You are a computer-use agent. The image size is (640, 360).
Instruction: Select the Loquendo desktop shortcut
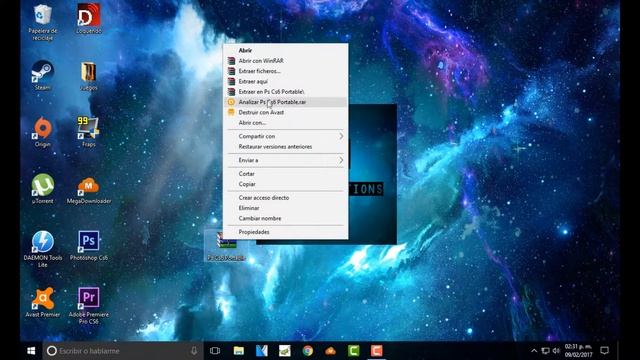coord(89,19)
